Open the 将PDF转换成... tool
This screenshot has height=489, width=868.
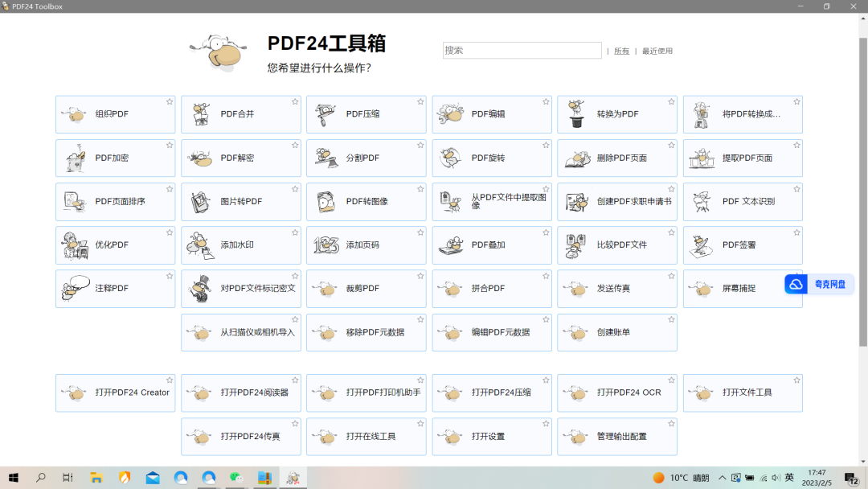(x=743, y=114)
